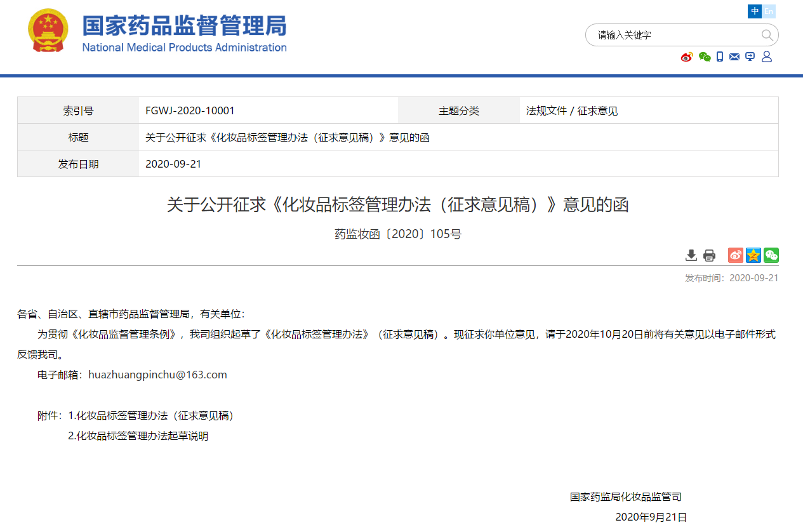Image resolution: width=803 pixels, height=532 pixels.
Task: Click the 请输入关键字 search input field
Action: 673,35
